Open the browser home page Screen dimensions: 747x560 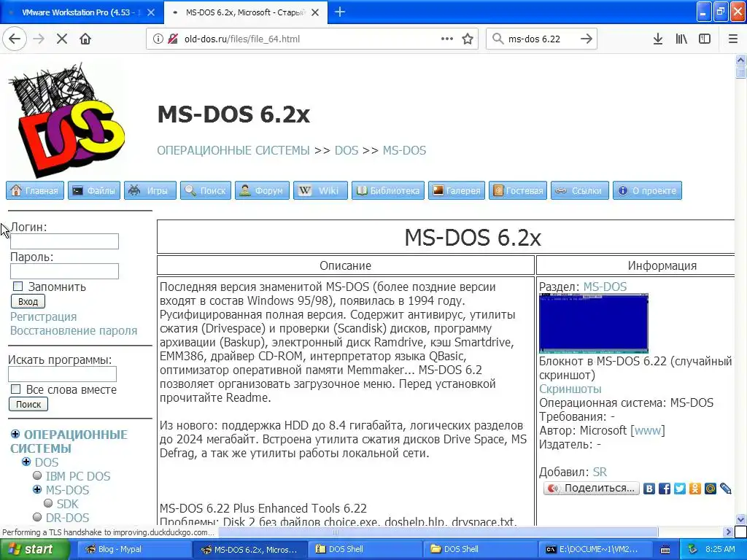click(85, 39)
